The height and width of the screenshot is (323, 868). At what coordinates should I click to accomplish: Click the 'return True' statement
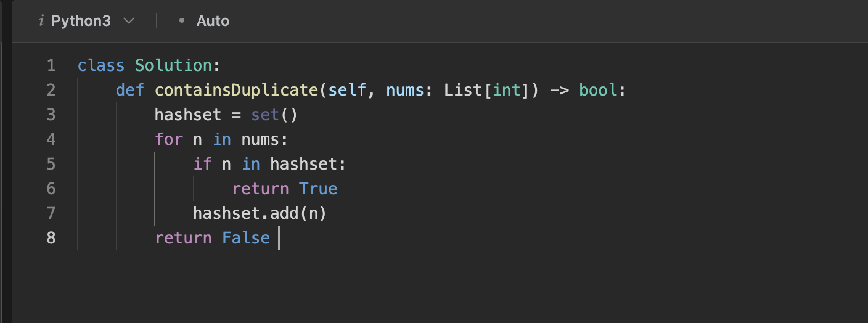285,189
